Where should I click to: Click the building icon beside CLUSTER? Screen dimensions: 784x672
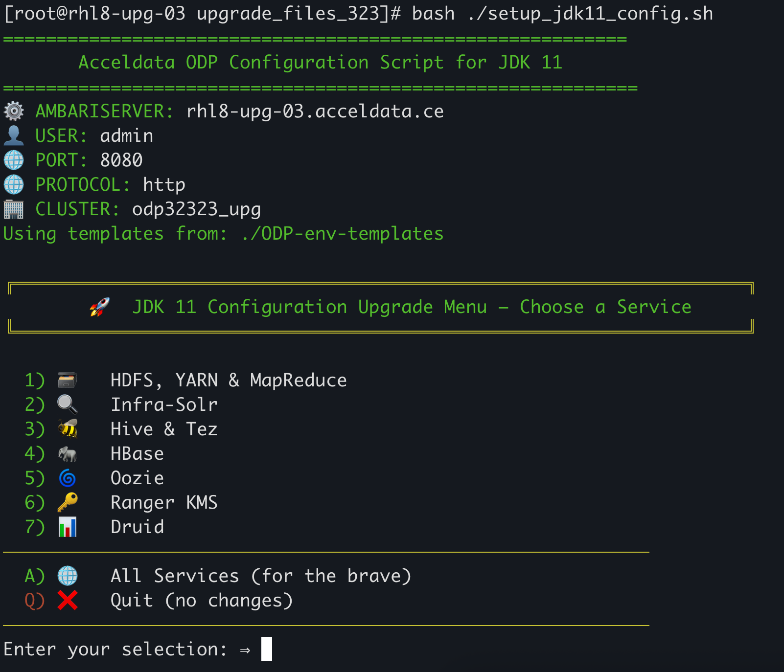[x=14, y=209]
